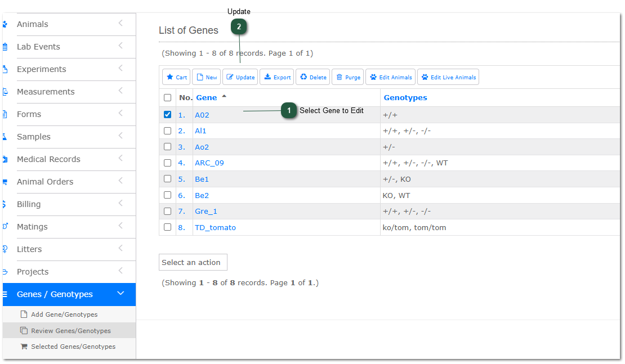This screenshot has width=625, height=364.
Task: Select Review Genes/Genotypes submenu item
Action: [x=71, y=331]
